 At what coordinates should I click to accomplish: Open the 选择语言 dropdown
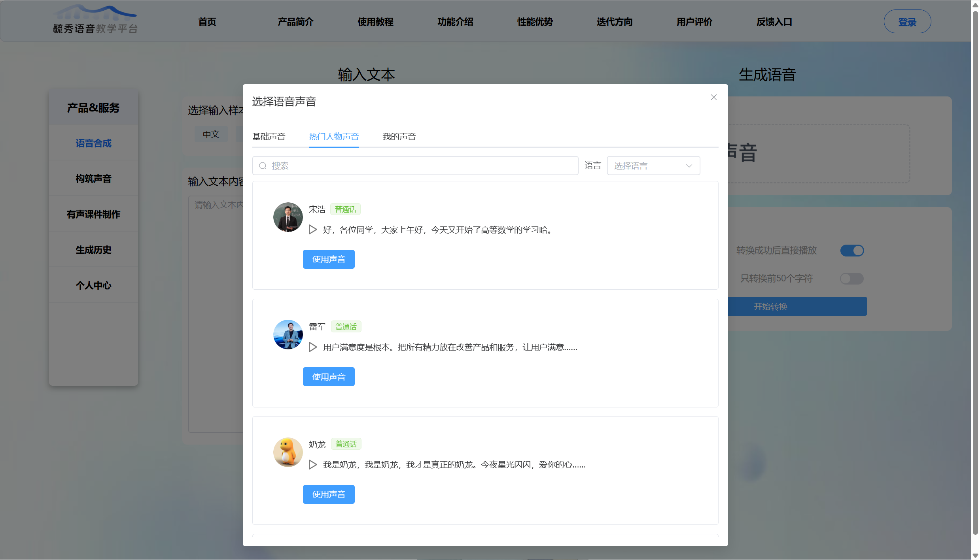653,166
